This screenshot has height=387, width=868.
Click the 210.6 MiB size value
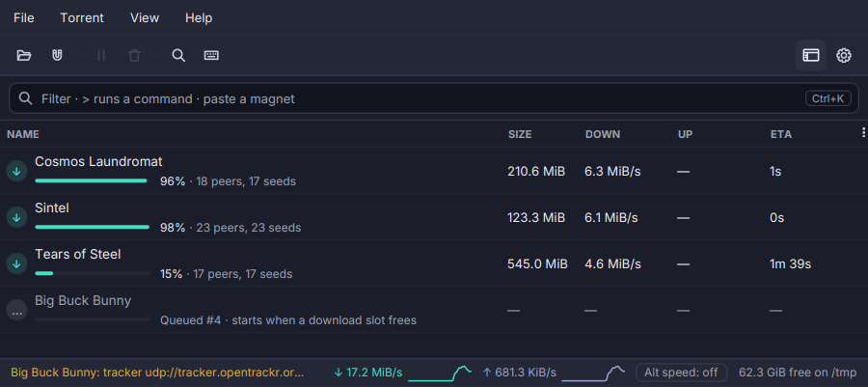(x=536, y=172)
